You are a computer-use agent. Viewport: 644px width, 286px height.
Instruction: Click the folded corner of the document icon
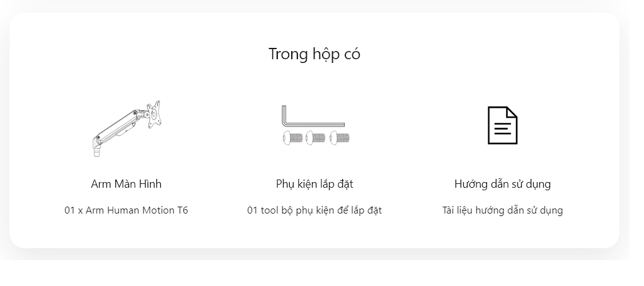[x=512, y=112]
